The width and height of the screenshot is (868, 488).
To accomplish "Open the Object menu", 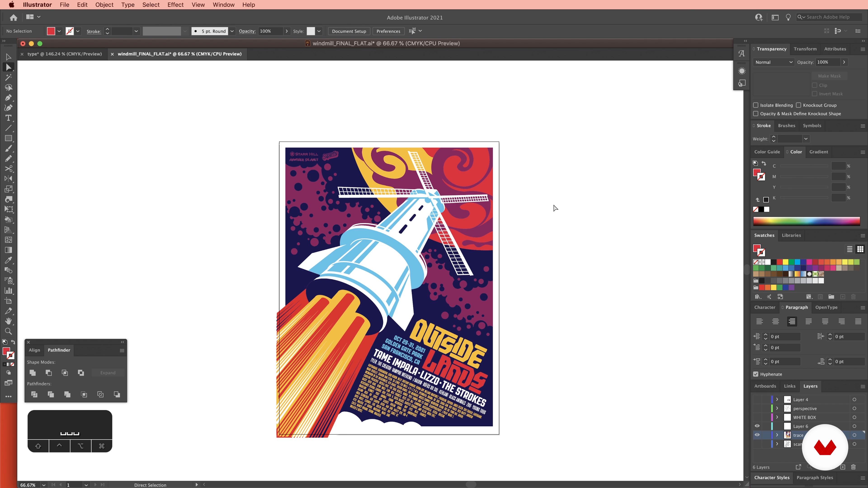I will click(x=104, y=5).
